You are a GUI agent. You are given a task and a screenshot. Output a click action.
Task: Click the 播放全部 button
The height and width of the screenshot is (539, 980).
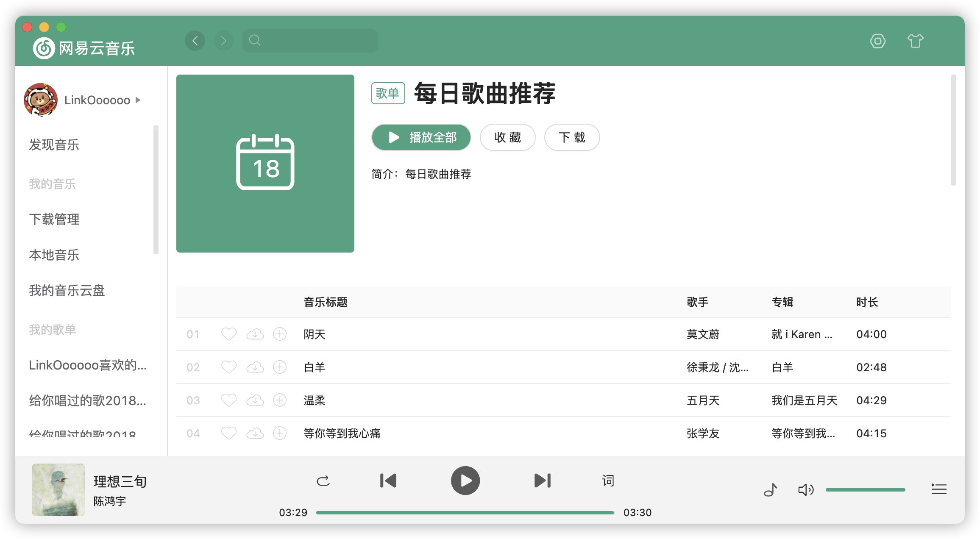click(421, 137)
